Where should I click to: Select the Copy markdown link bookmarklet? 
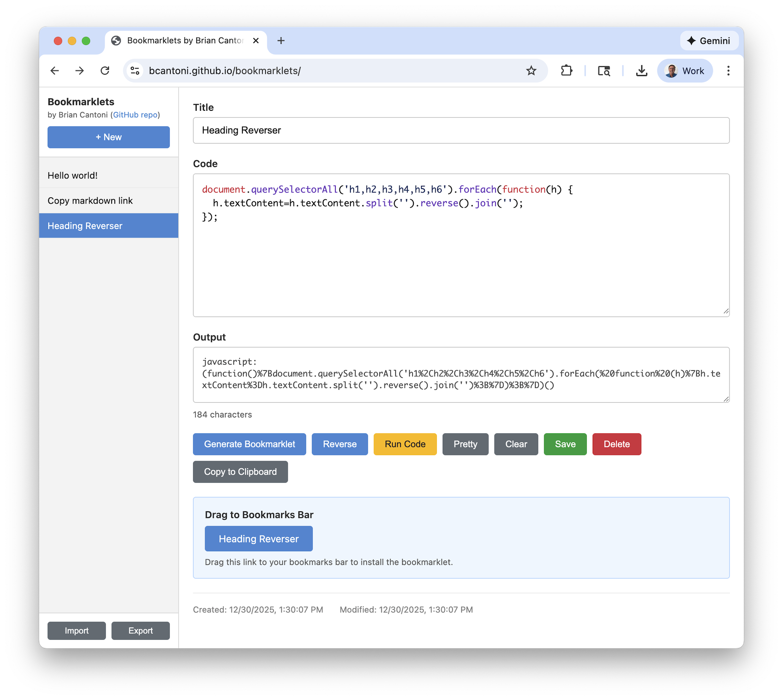[x=90, y=200]
